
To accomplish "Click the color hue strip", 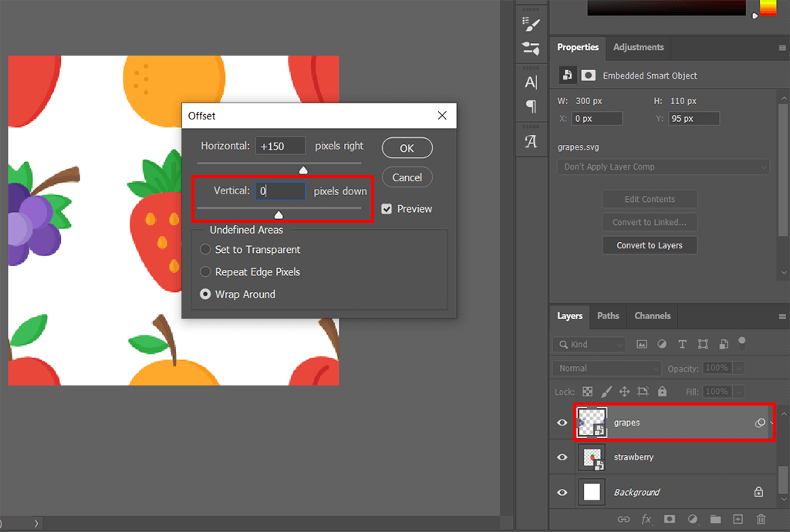I will (768, 8).
